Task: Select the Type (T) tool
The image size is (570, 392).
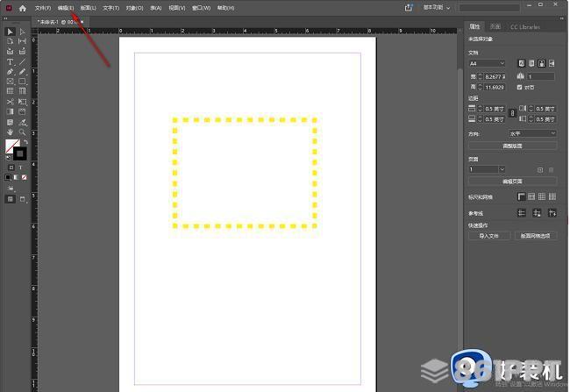Action: point(11,61)
